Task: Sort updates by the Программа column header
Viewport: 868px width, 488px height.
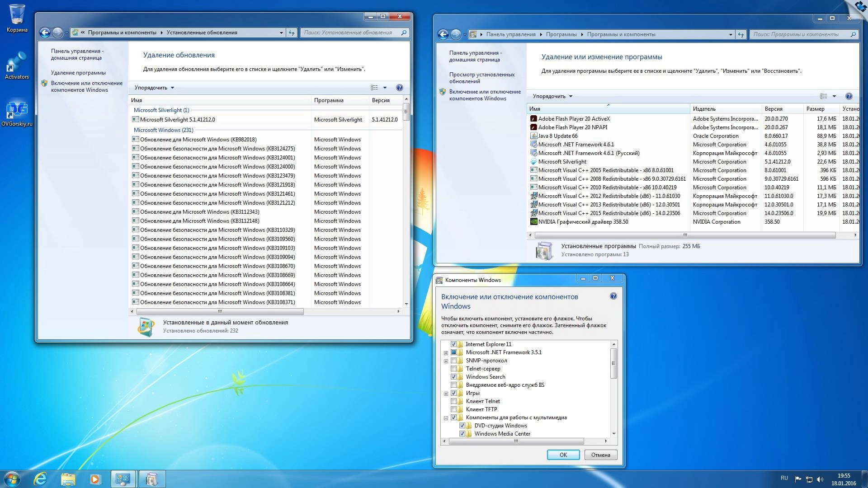Action: (340, 100)
